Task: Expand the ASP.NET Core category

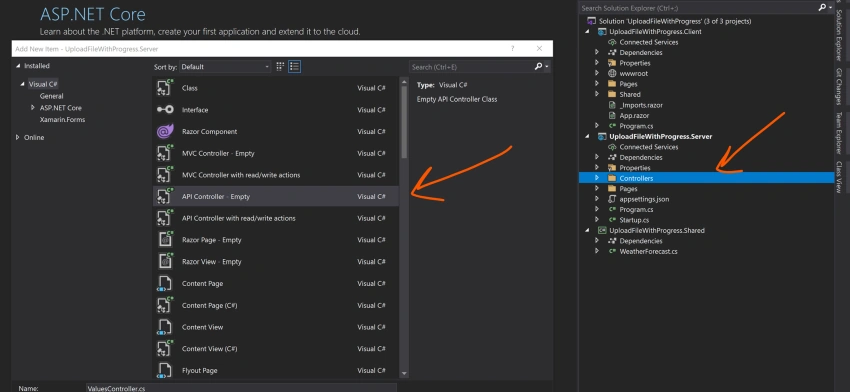Action: (x=34, y=108)
